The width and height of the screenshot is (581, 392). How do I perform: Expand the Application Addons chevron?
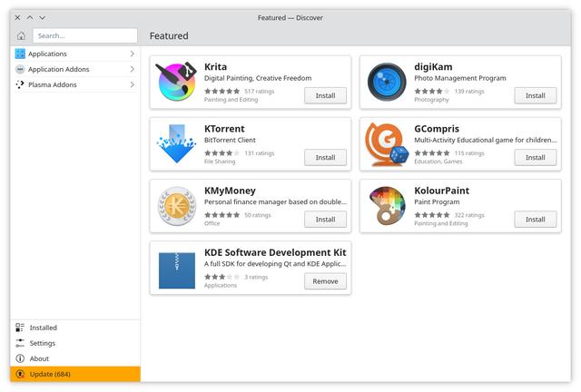pos(133,69)
